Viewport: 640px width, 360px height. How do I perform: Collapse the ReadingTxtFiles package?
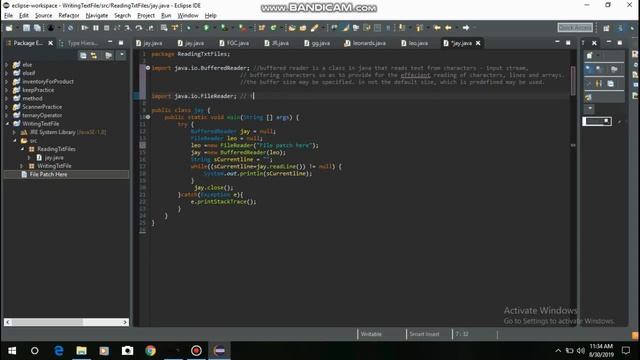pos(22,149)
